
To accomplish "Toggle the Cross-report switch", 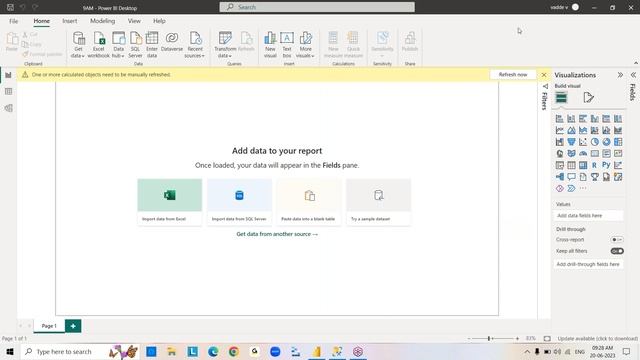I will [x=617, y=240].
